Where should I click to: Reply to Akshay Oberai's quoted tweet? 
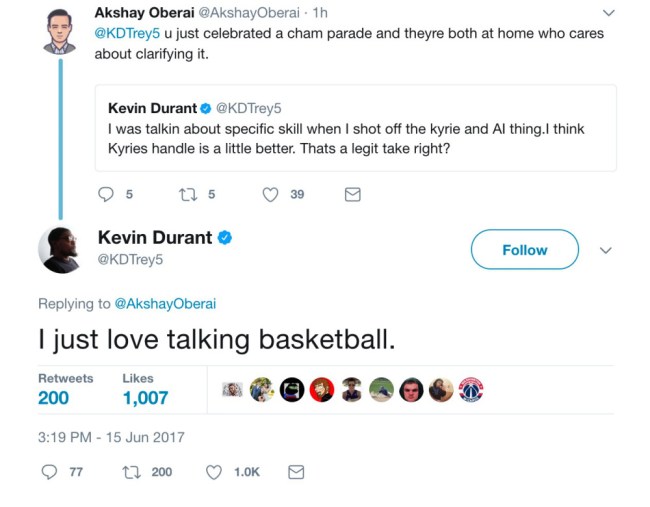(x=105, y=195)
